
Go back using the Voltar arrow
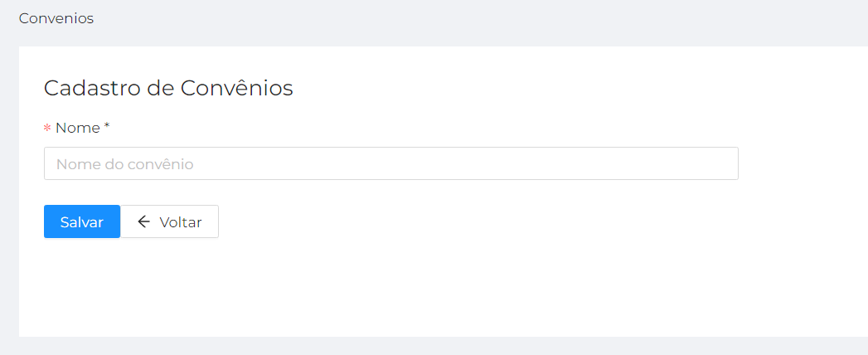pos(144,221)
